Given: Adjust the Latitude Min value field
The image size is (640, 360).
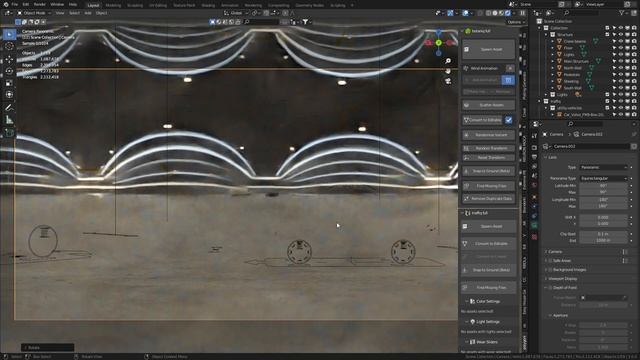Looking at the screenshot, I should click(x=603, y=186).
